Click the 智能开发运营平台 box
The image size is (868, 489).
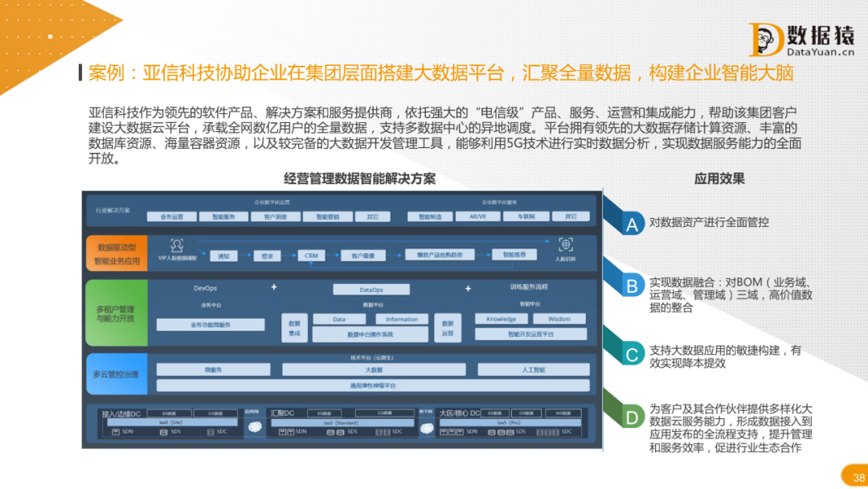531,334
